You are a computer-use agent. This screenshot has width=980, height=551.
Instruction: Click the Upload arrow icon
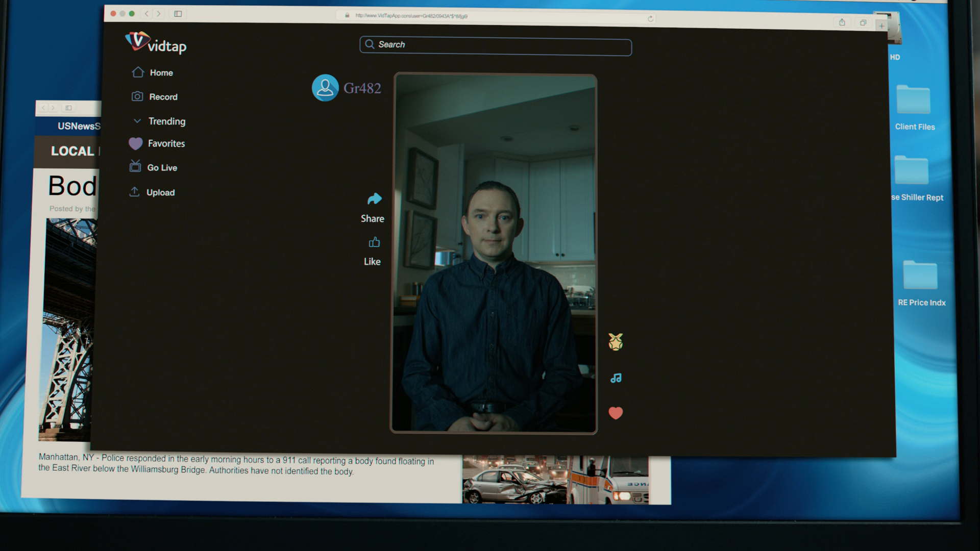[134, 192]
